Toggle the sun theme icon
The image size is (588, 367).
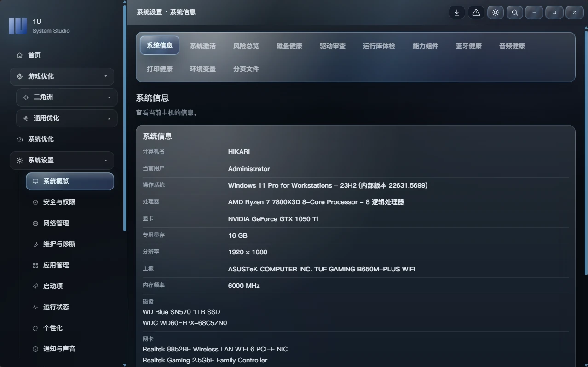click(x=496, y=12)
